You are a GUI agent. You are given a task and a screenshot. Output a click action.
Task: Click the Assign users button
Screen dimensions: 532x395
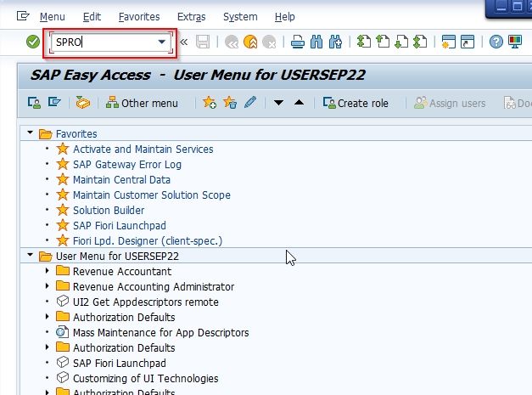pos(450,103)
